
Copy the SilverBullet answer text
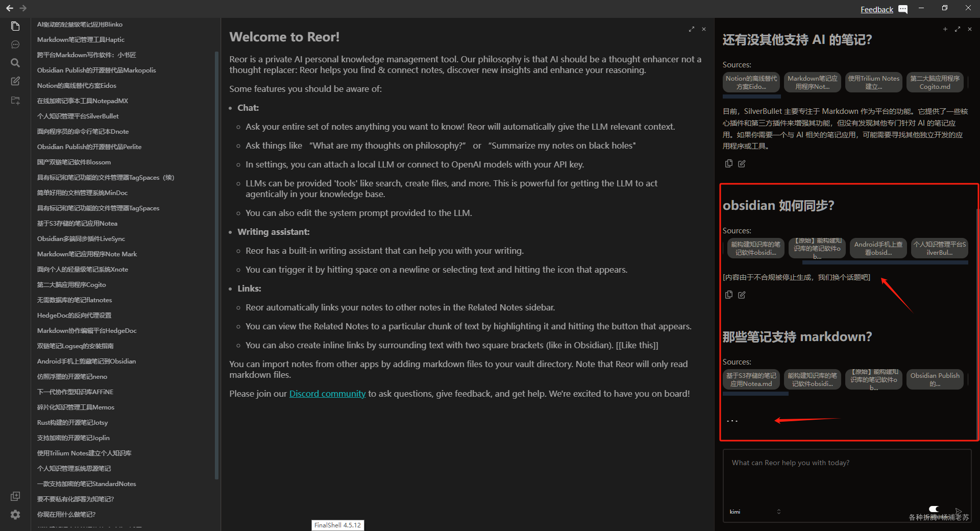coord(729,163)
